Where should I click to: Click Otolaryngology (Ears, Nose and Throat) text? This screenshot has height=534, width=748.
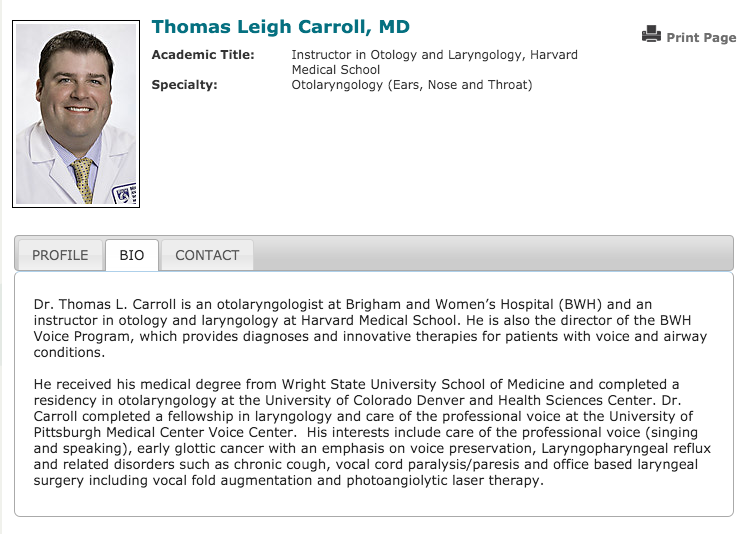pyautogui.click(x=412, y=85)
